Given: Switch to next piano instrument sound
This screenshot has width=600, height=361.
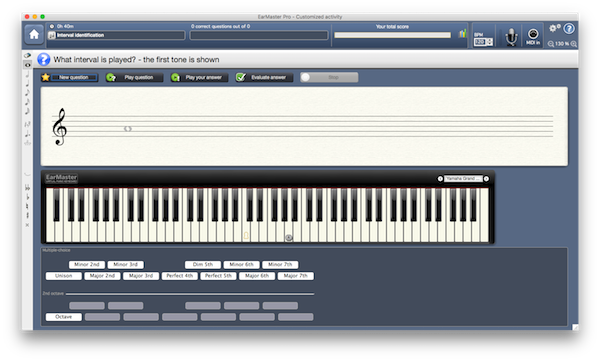Looking at the screenshot, I should (486, 178).
